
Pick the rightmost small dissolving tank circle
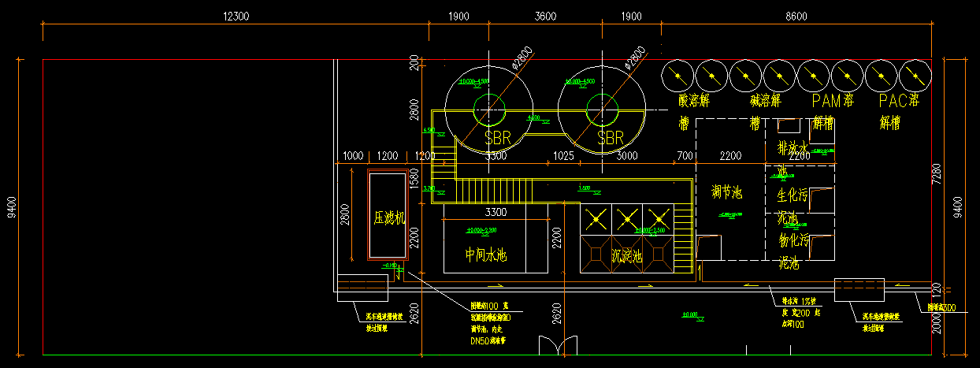click(x=915, y=76)
